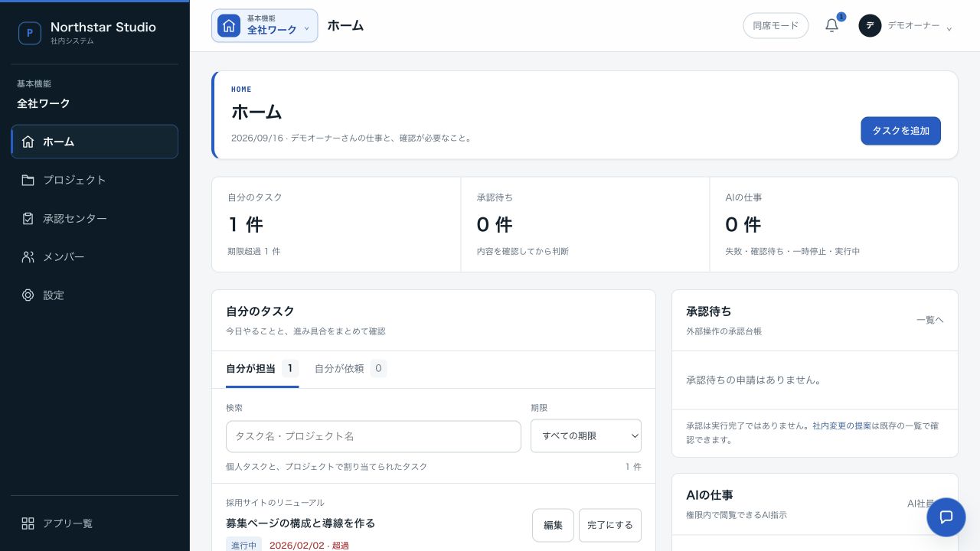Go to ホーム in the sidebar
This screenshot has height=551, width=980.
(x=95, y=142)
